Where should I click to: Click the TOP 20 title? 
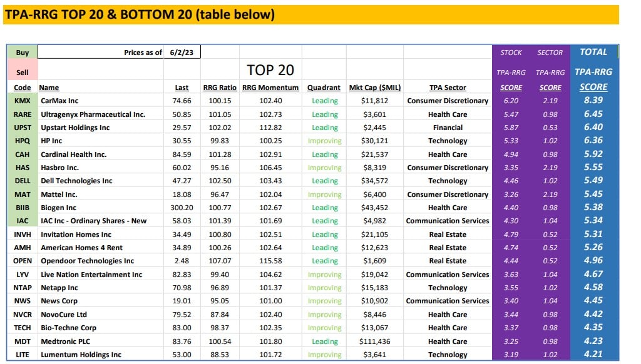(x=270, y=70)
